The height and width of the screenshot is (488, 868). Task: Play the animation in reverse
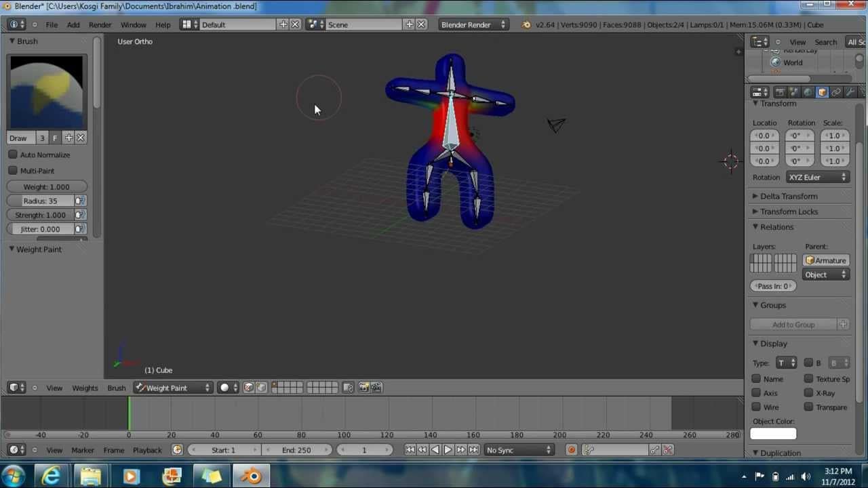tap(435, 450)
